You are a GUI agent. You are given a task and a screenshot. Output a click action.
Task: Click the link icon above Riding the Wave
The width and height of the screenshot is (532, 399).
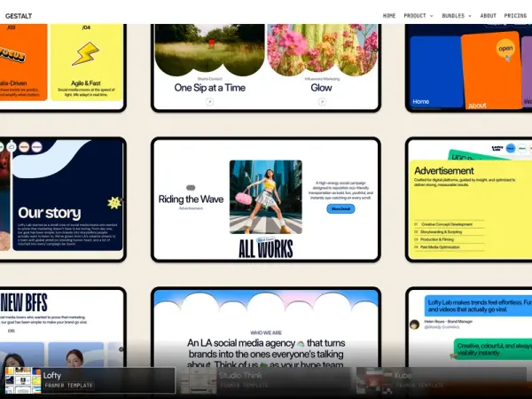click(x=191, y=188)
